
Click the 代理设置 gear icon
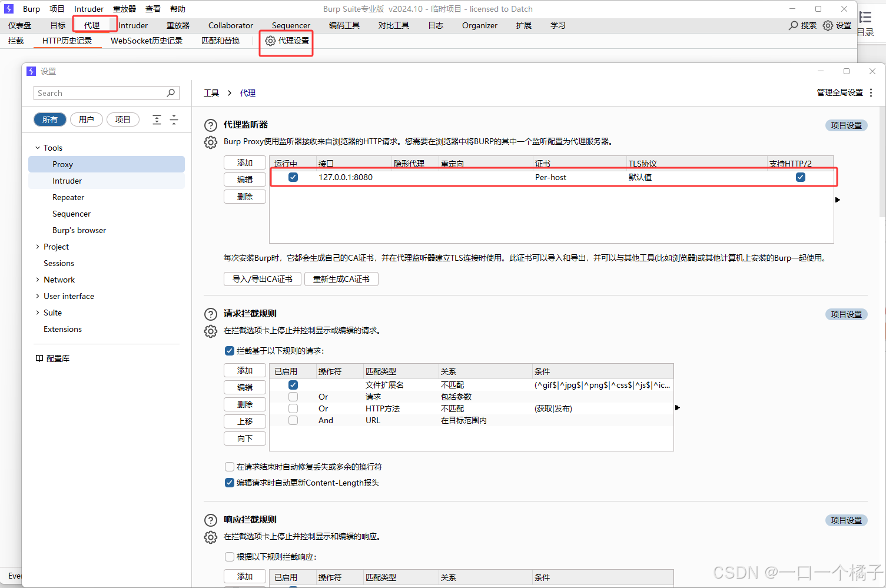(270, 41)
